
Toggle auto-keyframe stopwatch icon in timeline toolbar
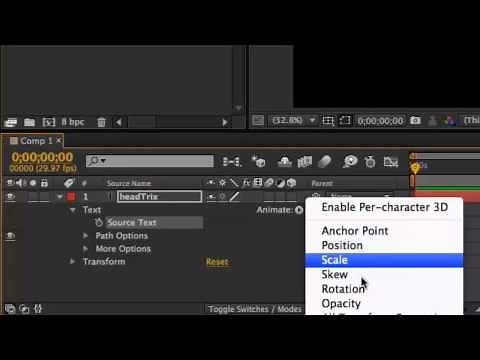[370, 162]
